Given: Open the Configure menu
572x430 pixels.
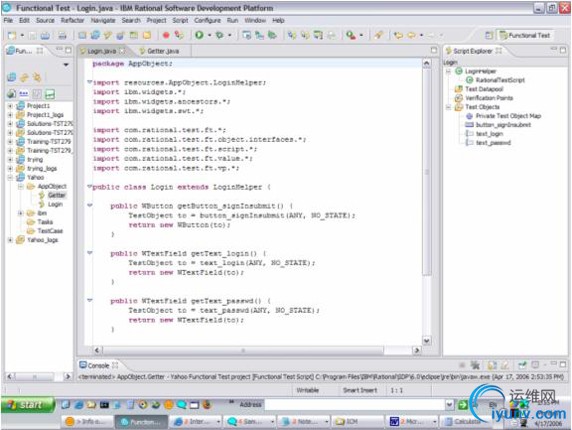Looking at the screenshot, I should click(207, 20).
